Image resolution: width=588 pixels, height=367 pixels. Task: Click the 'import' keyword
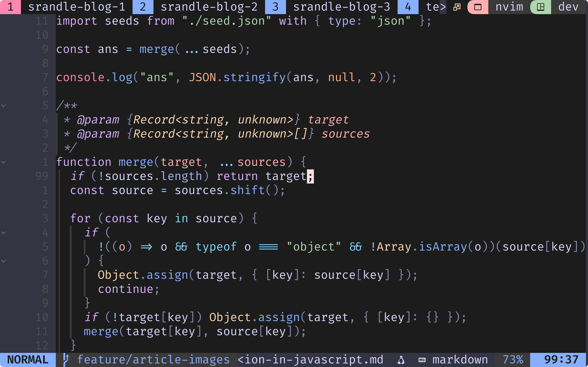click(x=77, y=21)
